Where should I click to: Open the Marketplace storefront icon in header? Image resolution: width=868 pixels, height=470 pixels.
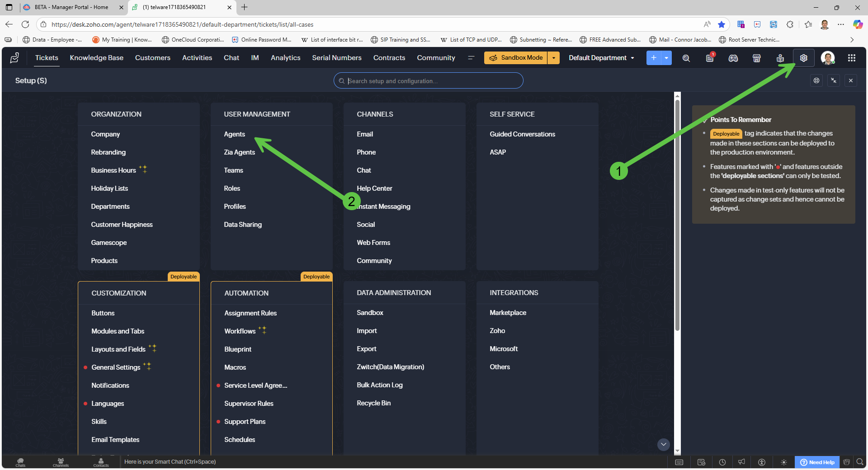(x=756, y=58)
